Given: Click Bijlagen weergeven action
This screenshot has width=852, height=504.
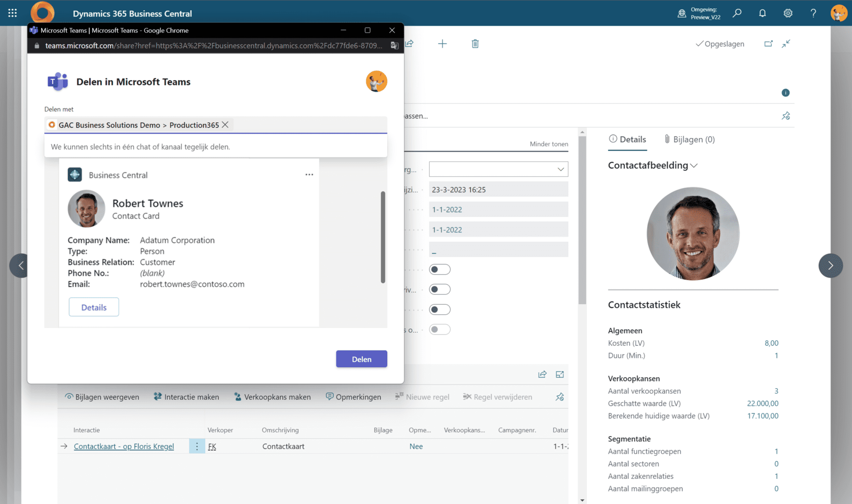Looking at the screenshot, I should [102, 397].
